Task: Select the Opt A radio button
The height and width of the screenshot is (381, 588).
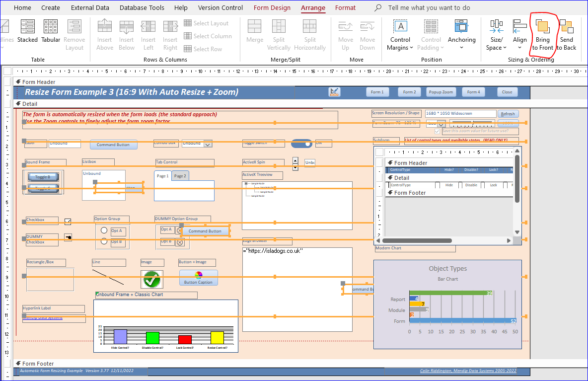Action: coord(104,230)
